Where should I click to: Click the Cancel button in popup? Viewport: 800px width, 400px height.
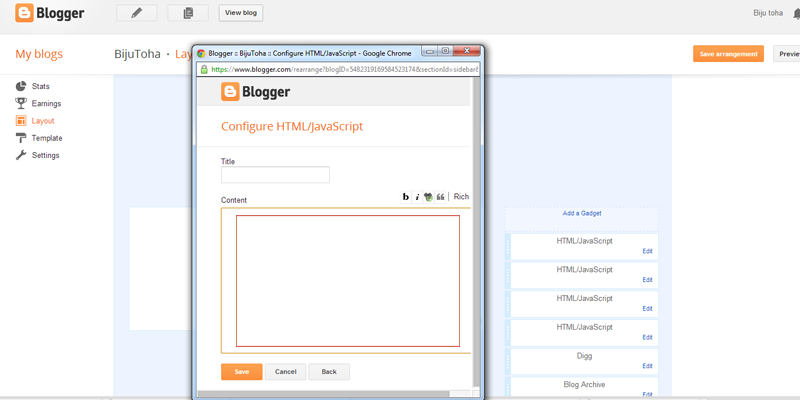click(285, 371)
